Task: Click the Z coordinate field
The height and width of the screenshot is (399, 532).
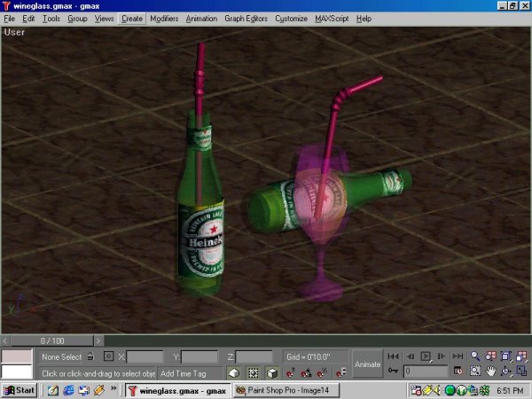Action: [x=254, y=357]
